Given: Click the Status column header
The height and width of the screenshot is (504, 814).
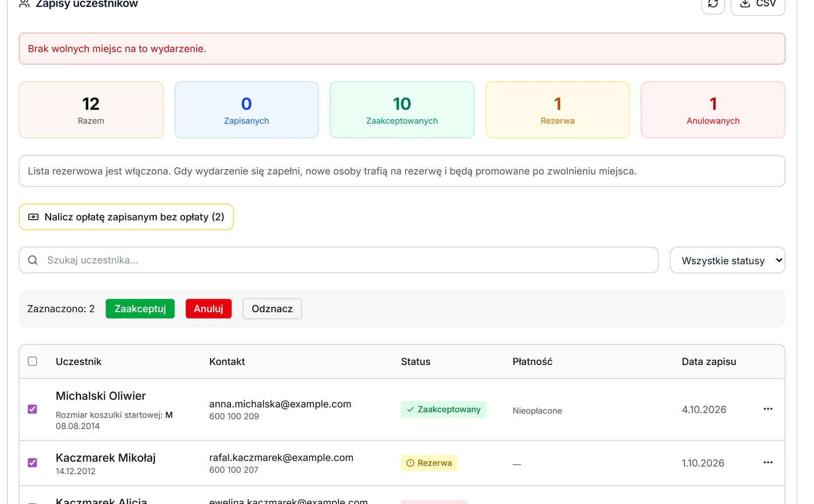Looking at the screenshot, I should [415, 362].
